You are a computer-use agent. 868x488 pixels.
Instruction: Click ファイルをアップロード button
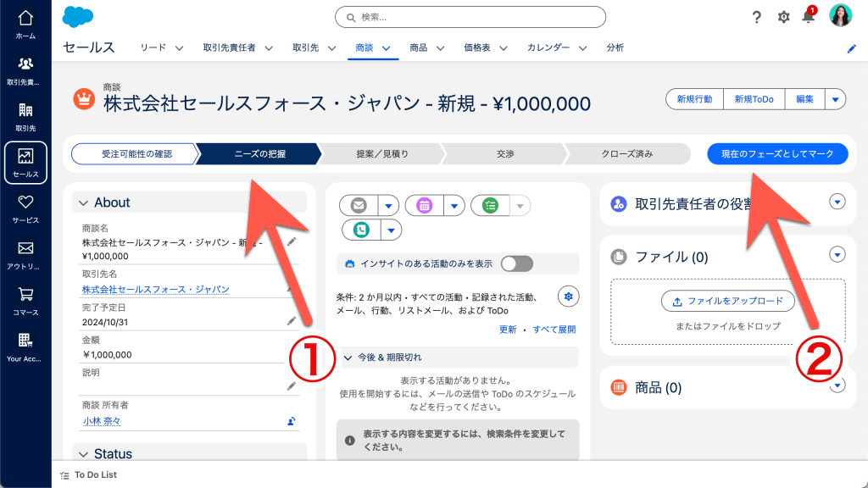728,301
